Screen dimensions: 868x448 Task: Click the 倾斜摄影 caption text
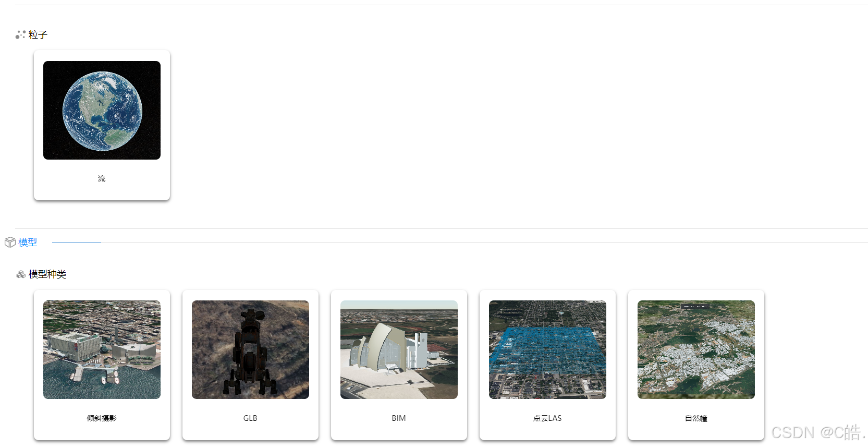click(x=102, y=418)
